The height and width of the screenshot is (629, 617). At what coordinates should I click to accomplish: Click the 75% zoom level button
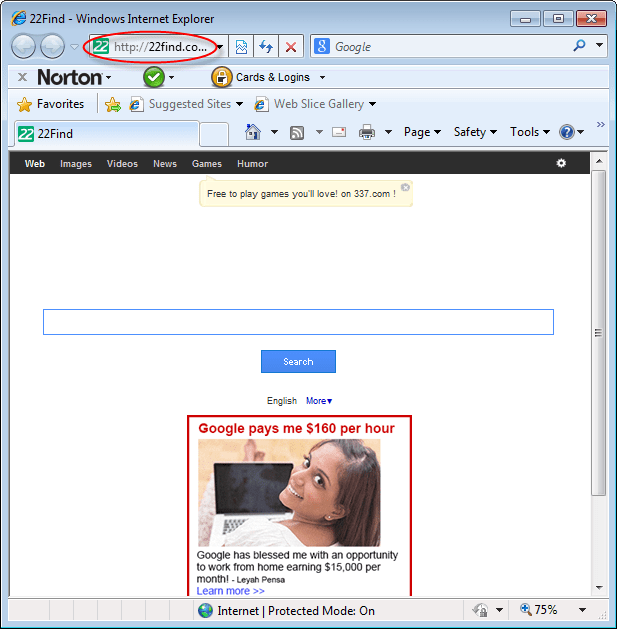(x=538, y=610)
